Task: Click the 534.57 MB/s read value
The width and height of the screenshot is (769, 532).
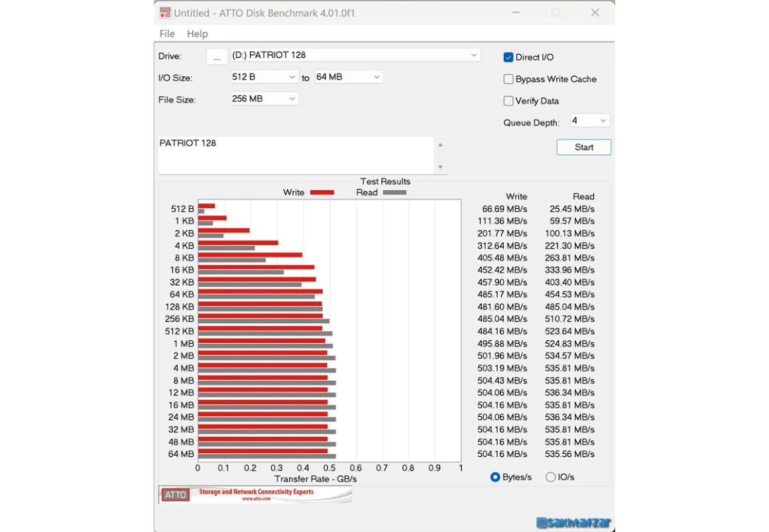Action: point(569,356)
